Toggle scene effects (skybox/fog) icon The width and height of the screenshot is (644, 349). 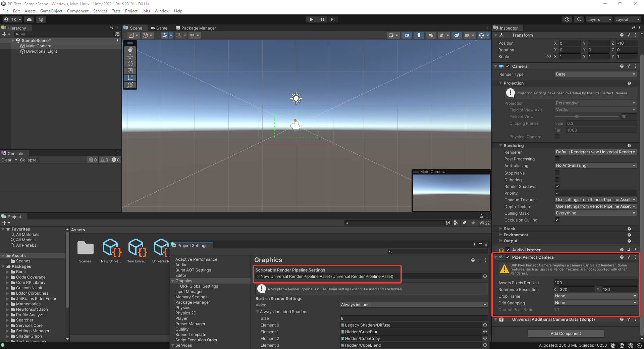click(x=441, y=35)
